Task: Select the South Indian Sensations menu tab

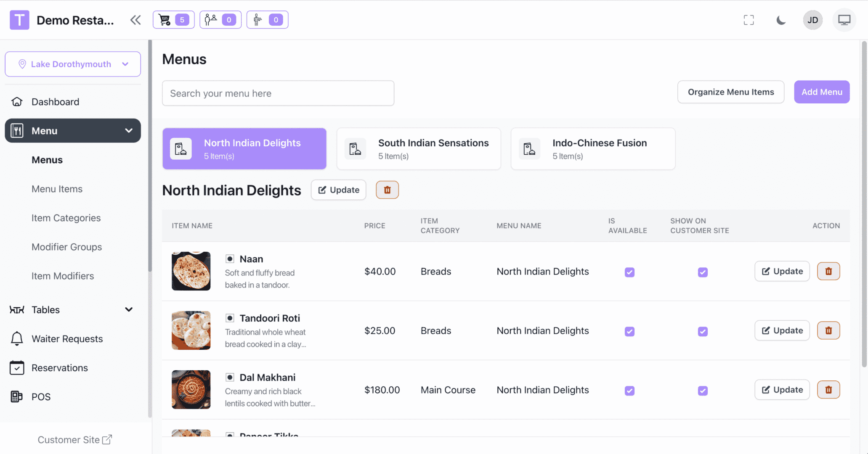Action: click(418, 149)
